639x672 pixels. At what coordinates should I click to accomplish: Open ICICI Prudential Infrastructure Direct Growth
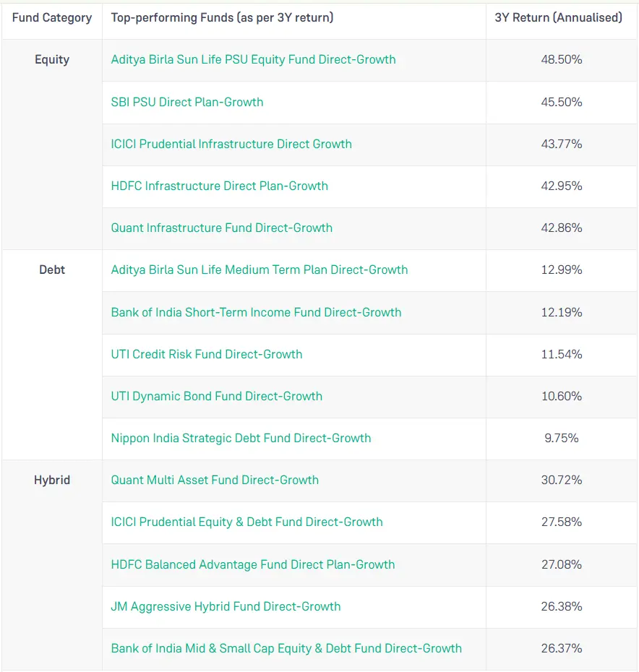click(x=231, y=144)
